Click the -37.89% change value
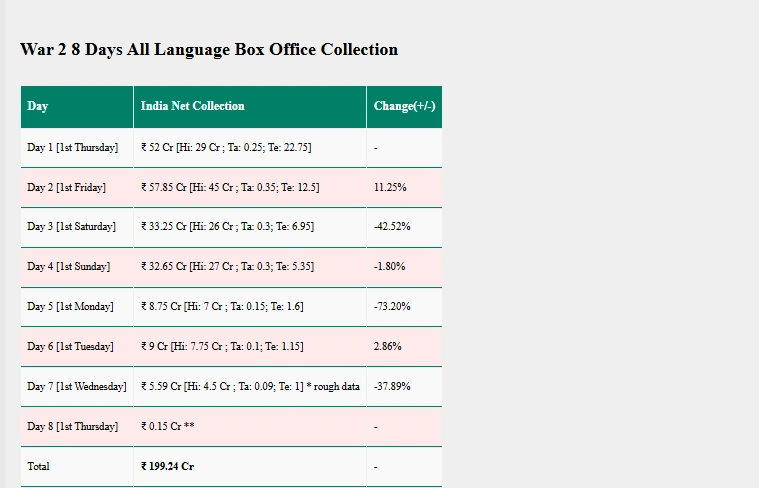759x488 pixels. click(392, 387)
